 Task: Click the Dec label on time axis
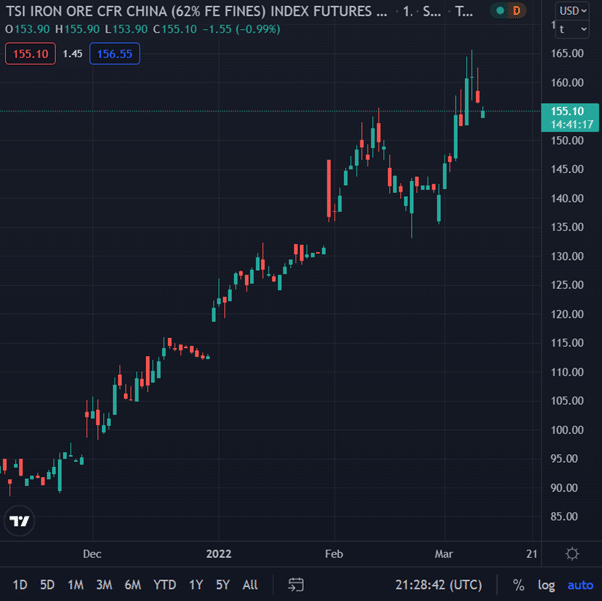tap(92, 554)
